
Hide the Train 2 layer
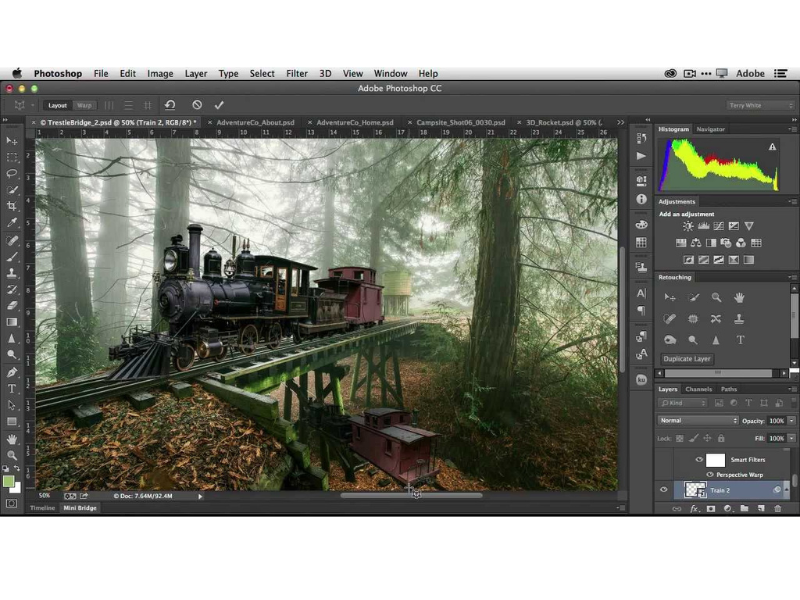pyautogui.click(x=663, y=490)
